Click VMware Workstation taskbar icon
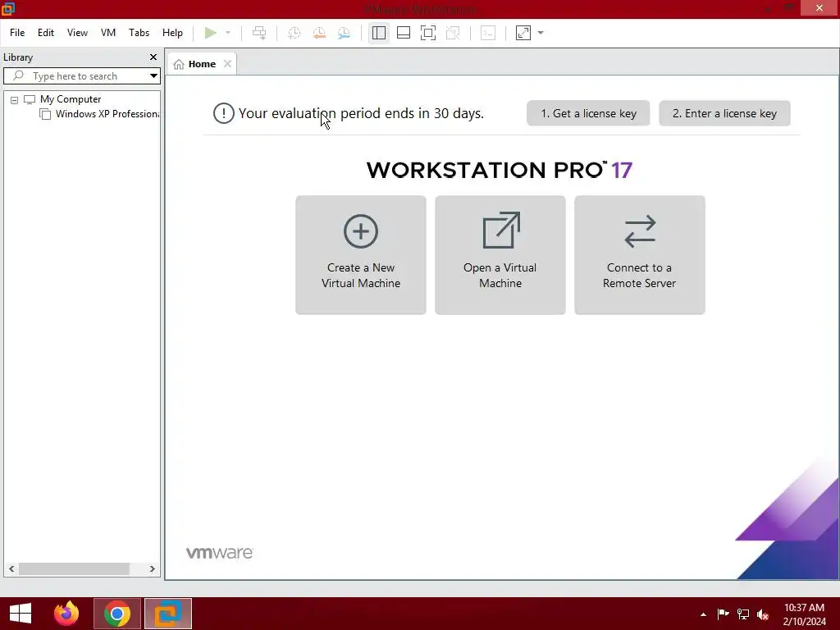 click(x=168, y=614)
